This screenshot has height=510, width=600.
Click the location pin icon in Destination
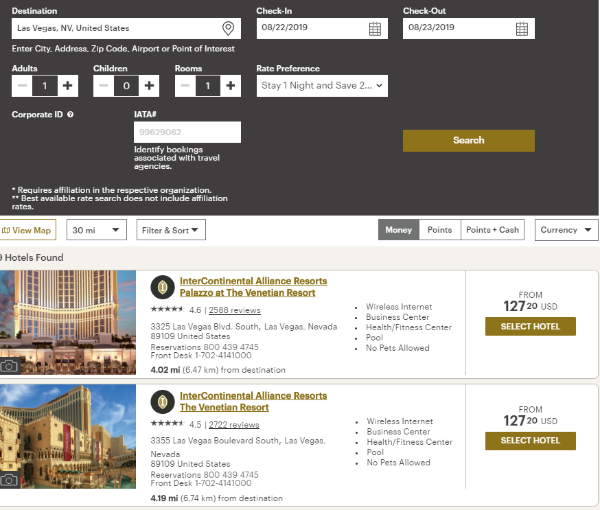pyautogui.click(x=228, y=28)
